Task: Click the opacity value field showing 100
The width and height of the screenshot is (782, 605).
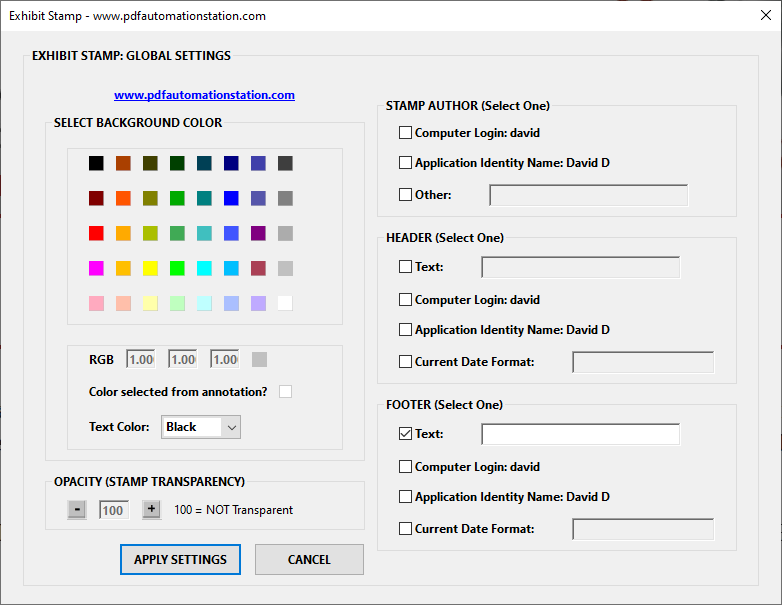Action: pyautogui.click(x=114, y=510)
